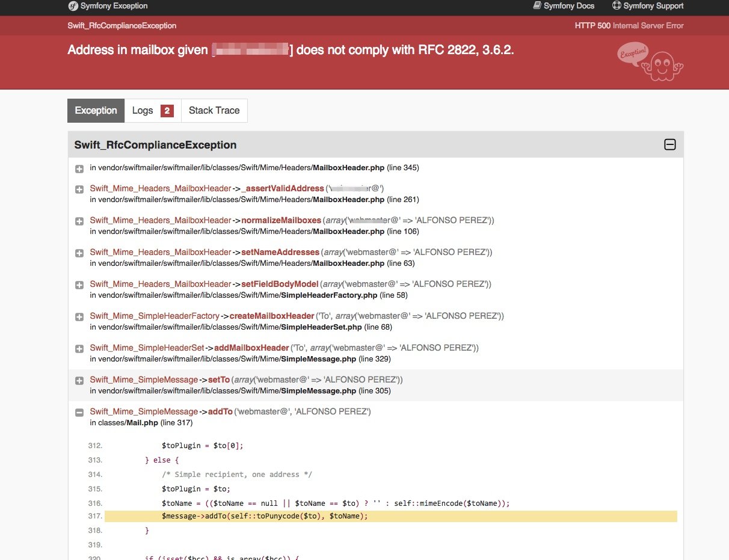The width and height of the screenshot is (729, 560).
Task: Click file path SimpleHeaderSet.php (line 68)
Action: 241,327
